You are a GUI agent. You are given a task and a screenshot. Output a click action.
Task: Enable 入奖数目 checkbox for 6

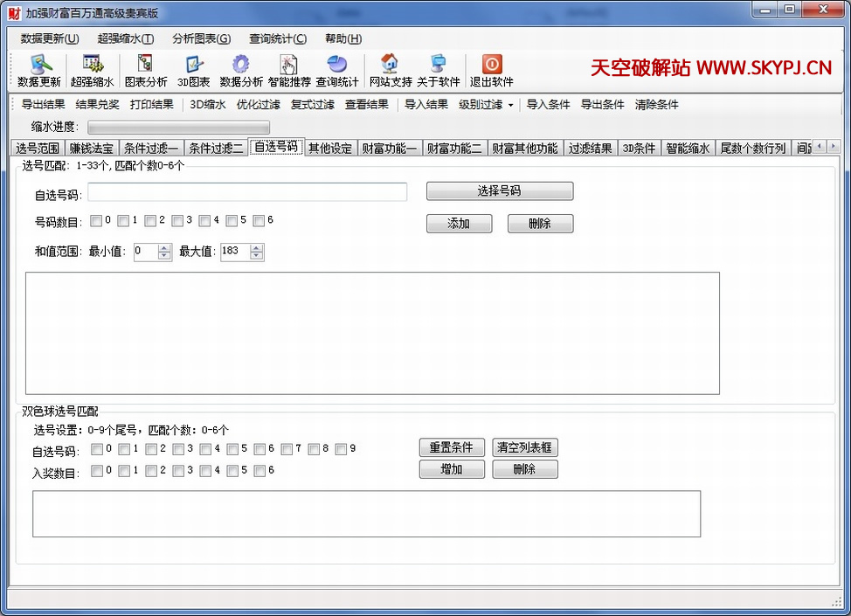[259, 472]
